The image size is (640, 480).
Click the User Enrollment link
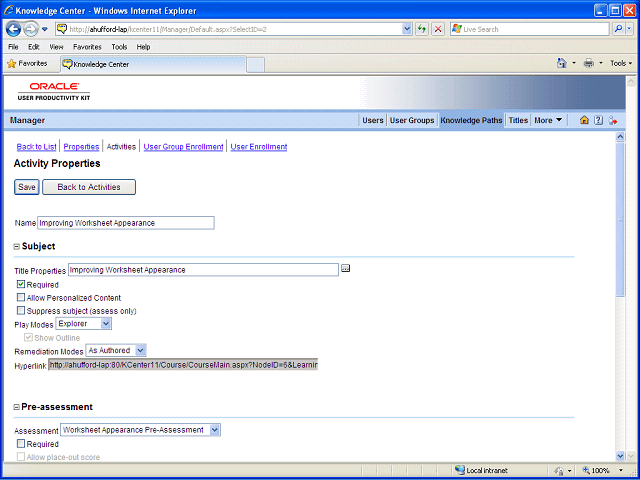tap(259, 147)
